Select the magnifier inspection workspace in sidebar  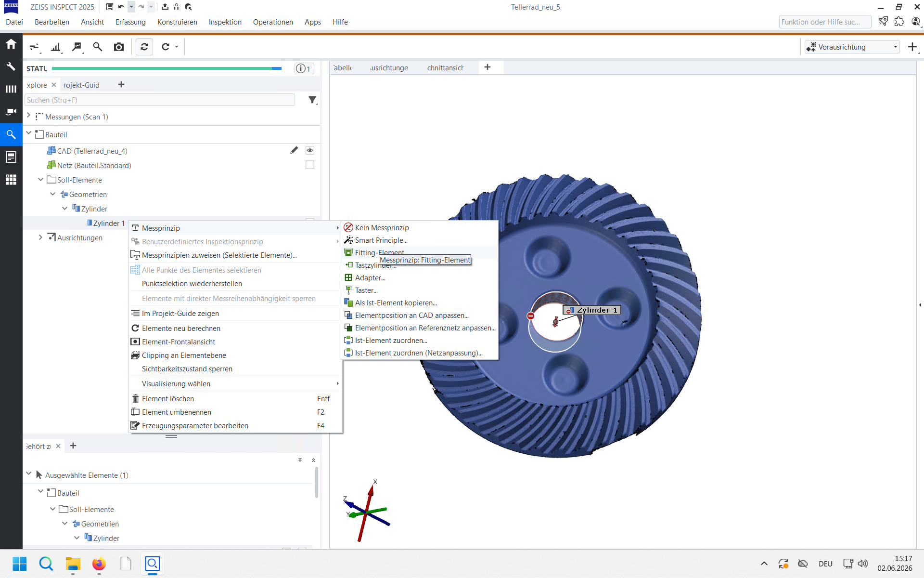[11, 134]
